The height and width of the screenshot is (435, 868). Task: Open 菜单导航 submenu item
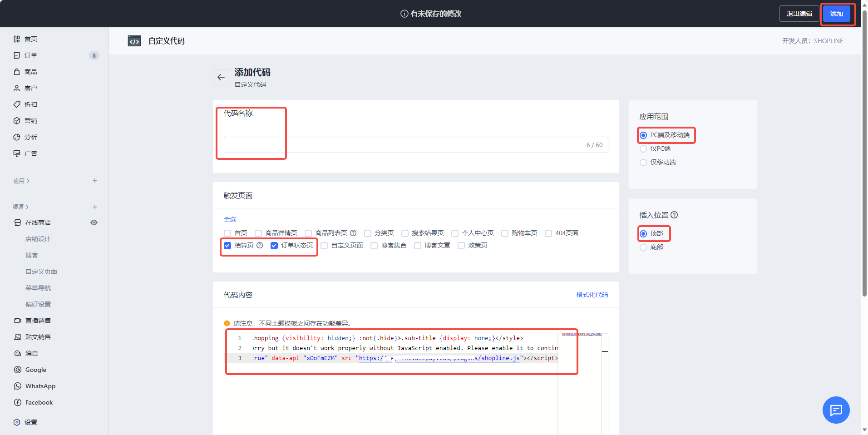pyautogui.click(x=38, y=288)
